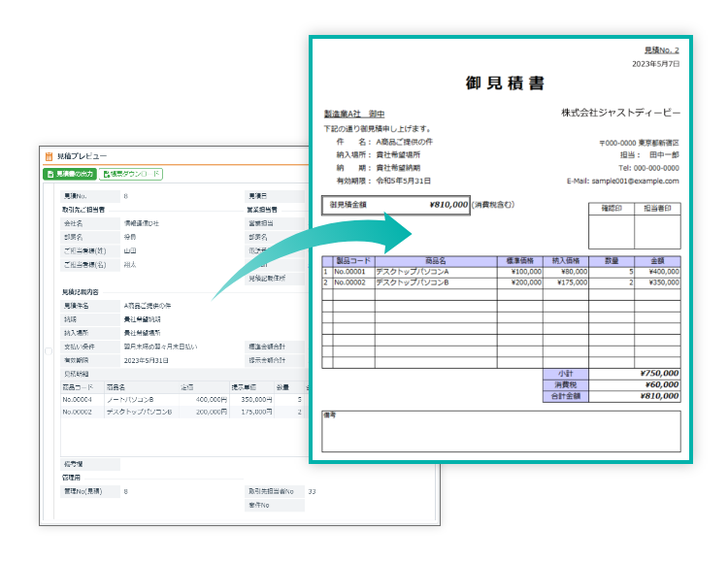Click the 御見積金額 ¥810,000 total box

pos(396,205)
